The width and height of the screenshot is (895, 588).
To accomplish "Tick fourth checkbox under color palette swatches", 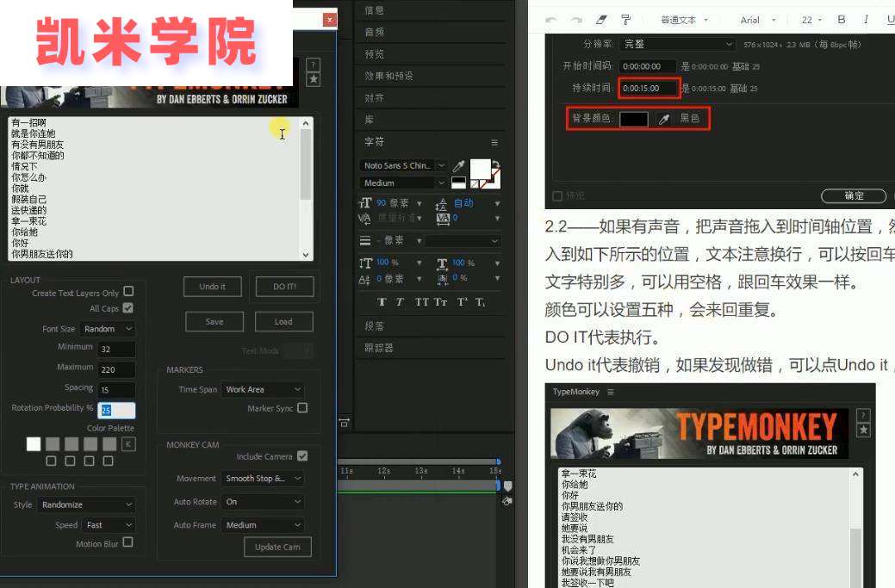I will (x=108, y=461).
